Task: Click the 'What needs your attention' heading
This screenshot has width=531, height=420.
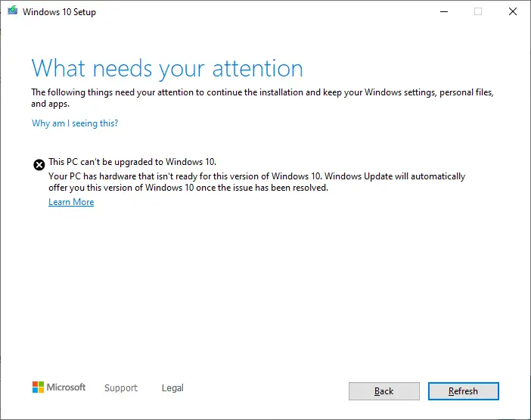Action: (167, 69)
